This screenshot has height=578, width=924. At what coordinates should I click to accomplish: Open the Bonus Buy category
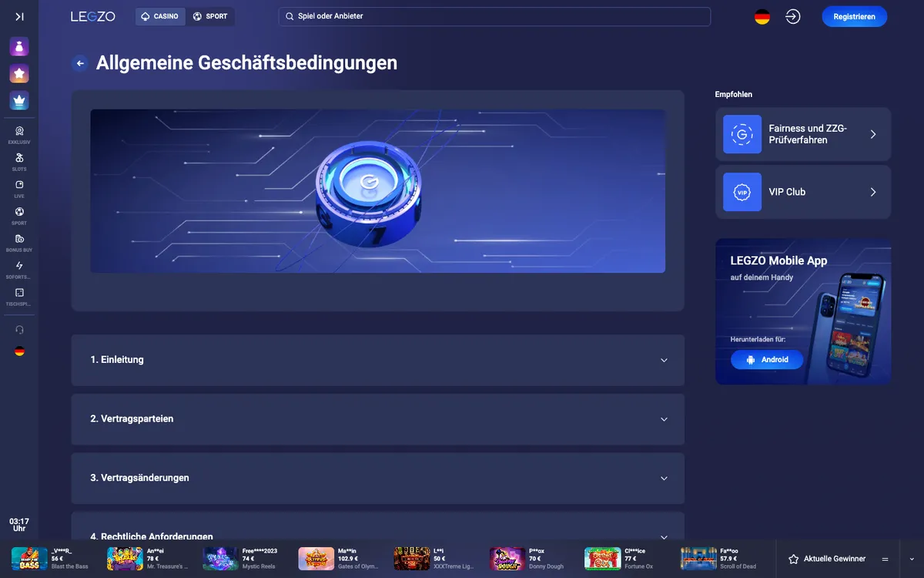click(19, 244)
